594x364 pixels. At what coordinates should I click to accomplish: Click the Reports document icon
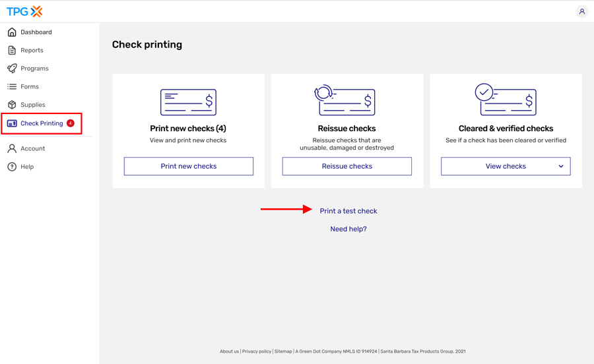click(x=12, y=50)
